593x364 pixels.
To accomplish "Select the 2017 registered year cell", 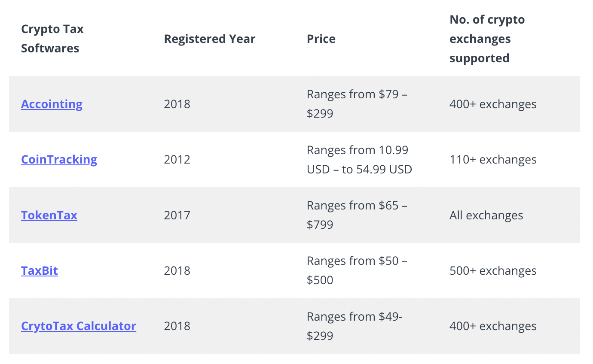I will (177, 215).
